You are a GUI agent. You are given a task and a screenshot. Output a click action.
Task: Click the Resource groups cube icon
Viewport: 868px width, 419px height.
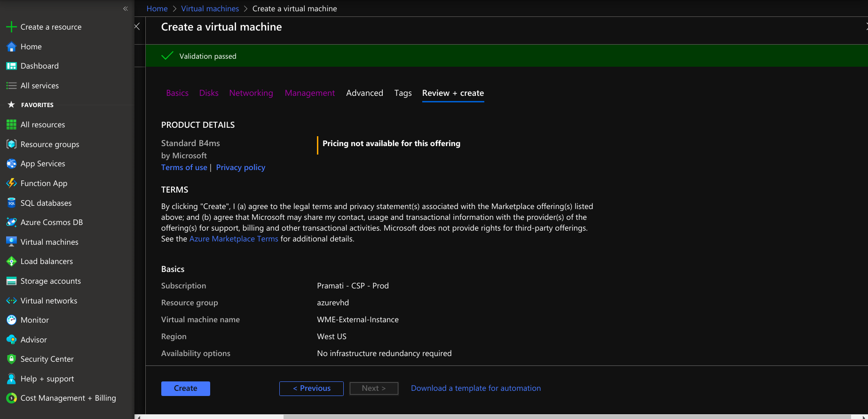pyautogui.click(x=11, y=144)
